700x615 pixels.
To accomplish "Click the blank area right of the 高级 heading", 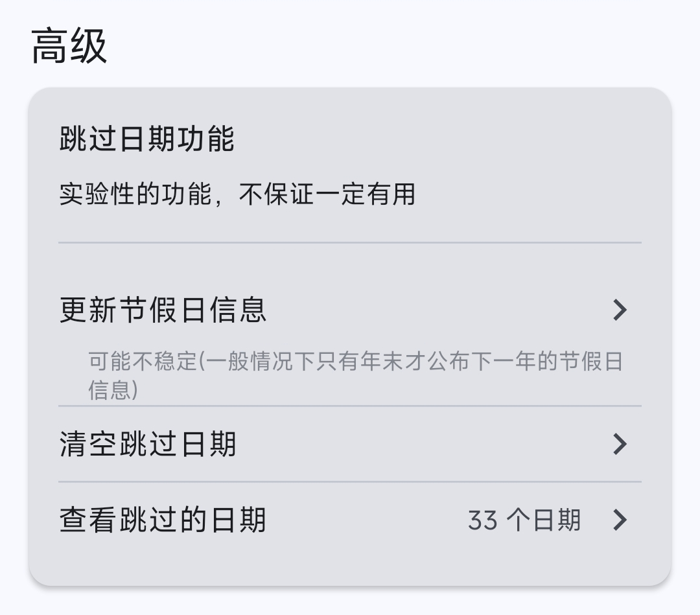I will [x=389, y=47].
